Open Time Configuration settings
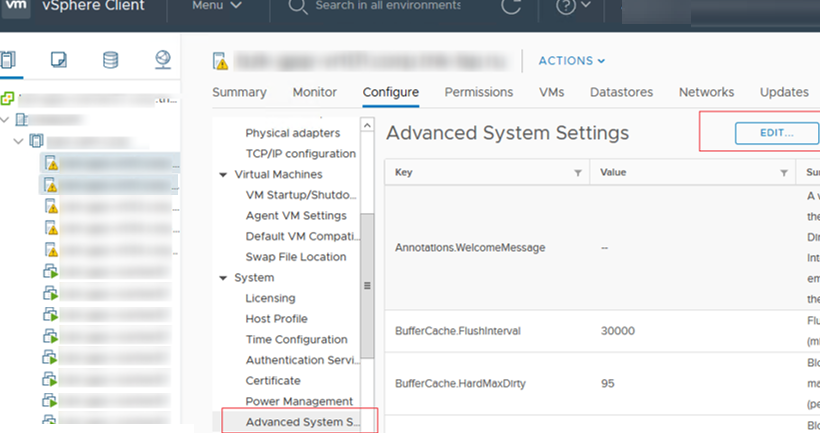 tap(297, 339)
